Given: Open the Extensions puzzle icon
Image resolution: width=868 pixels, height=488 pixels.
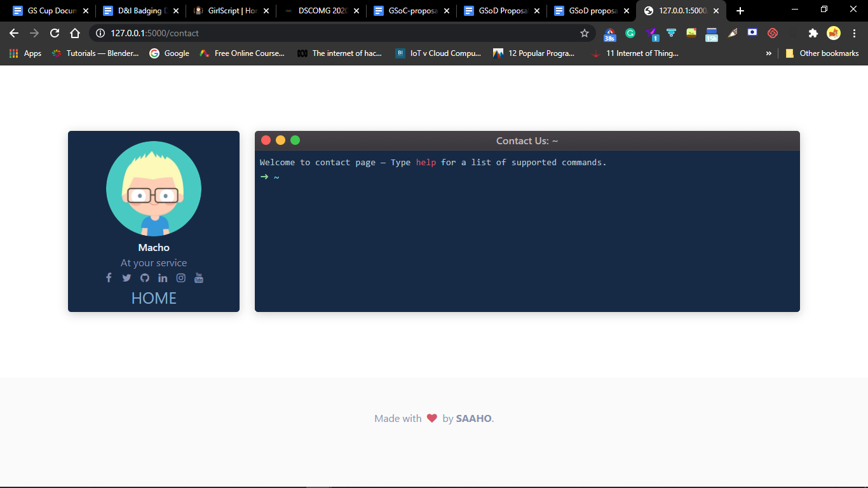Looking at the screenshot, I should pyautogui.click(x=813, y=33).
